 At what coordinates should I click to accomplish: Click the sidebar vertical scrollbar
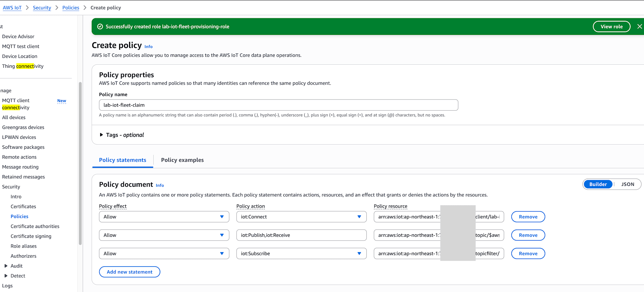pos(80,164)
